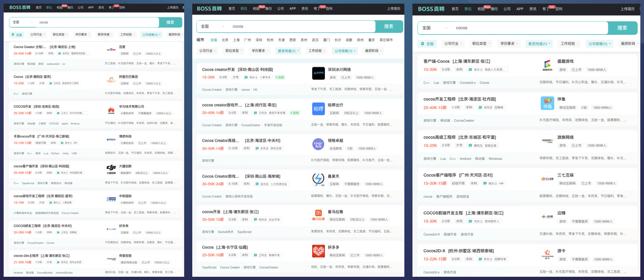644x280 pixels.
Task: Click location pin 全国 filter in right window
Action: 427,44
